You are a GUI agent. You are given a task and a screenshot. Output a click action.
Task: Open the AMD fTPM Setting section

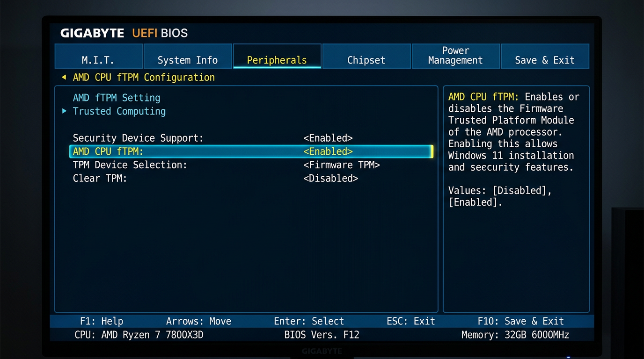pyautogui.click(x=116, y=98)
